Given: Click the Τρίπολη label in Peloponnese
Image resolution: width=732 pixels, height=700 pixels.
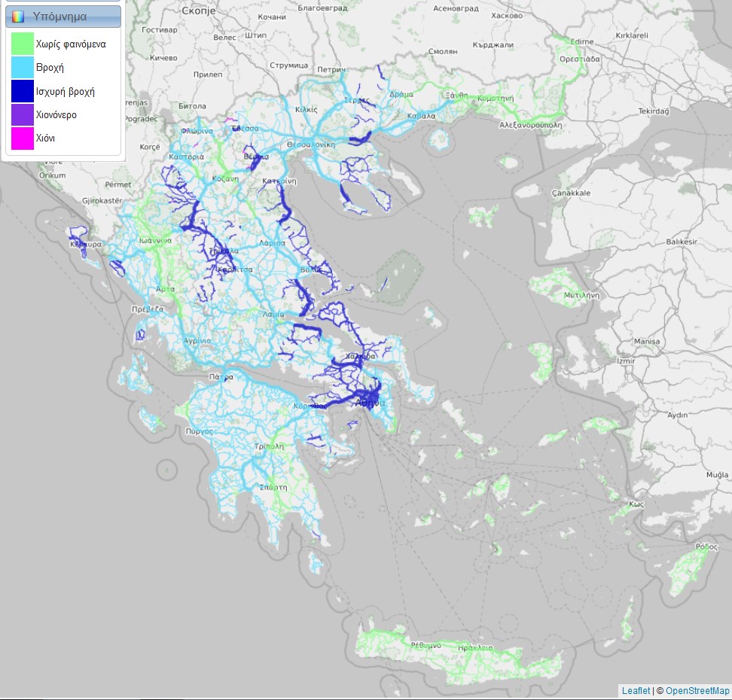Looking at the screenshot, I should tap(269, 446).
